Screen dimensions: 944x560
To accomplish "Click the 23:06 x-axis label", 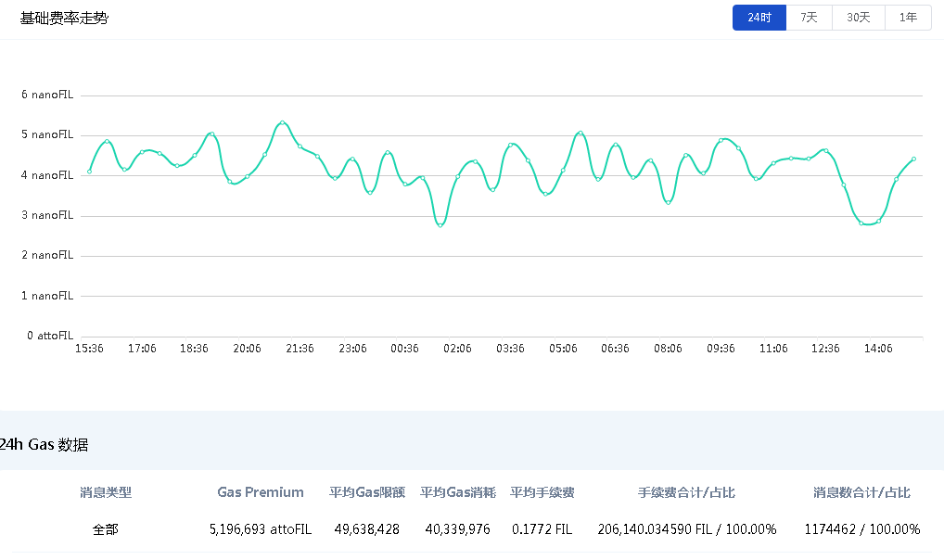I will tap(352, 348).
